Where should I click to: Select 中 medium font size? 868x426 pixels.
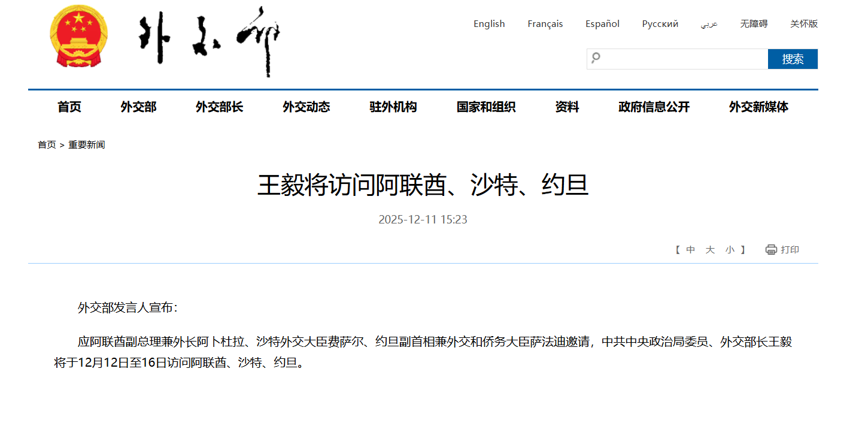click(x=691, y=250)
